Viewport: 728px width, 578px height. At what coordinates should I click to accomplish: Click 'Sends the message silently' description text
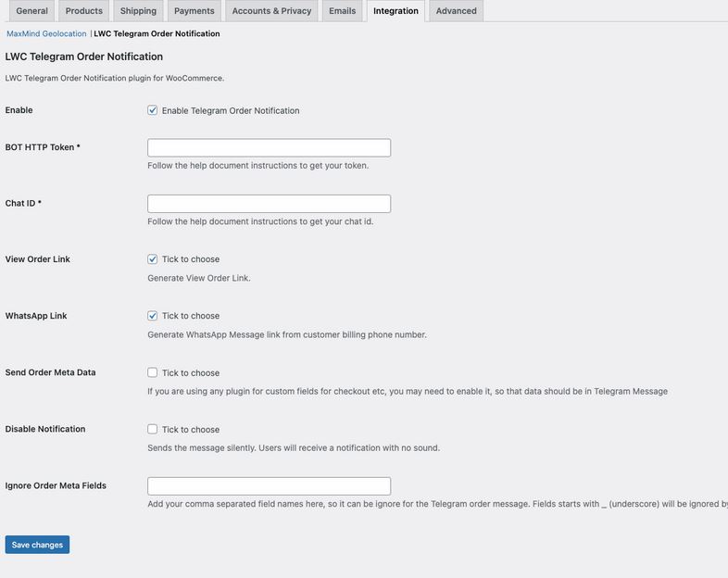(x=294, y=448)
